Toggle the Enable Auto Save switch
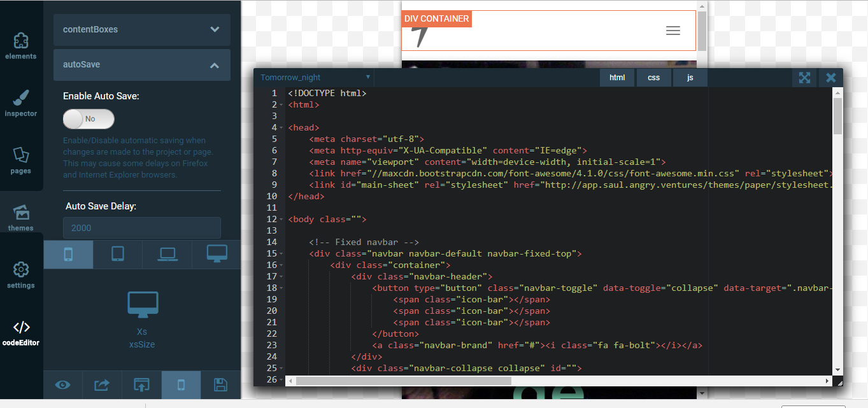This screenshot has height=408, width=868. tap(89, 119)
